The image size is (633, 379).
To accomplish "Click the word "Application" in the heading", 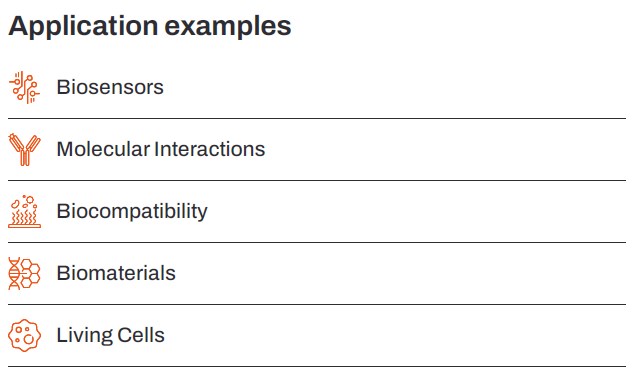I will coord(83,27).
